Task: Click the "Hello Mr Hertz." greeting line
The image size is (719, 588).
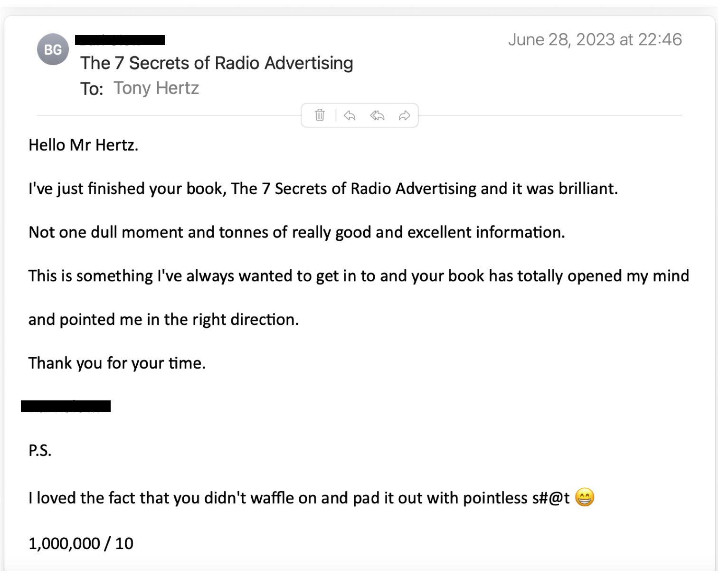Action: coord(84,145)
